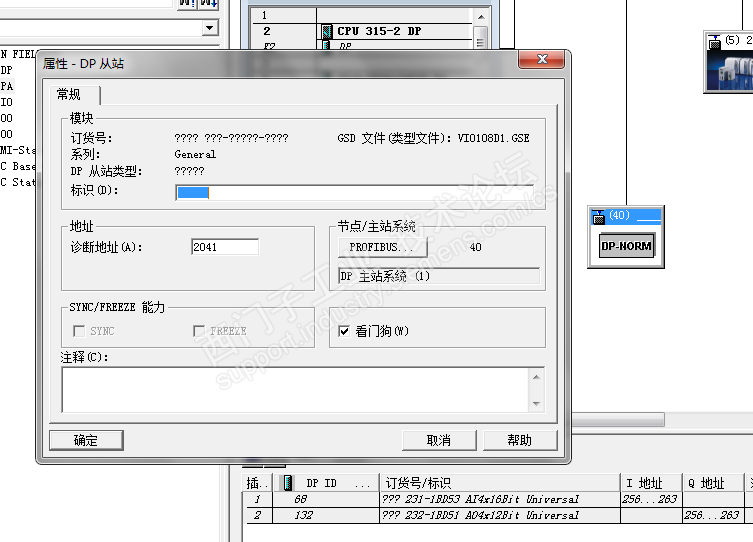Select rack row 2 CPU 315-2 DP
Image resolution: width=753 pixels, height=542 pixels.
(x=363, y=31)
